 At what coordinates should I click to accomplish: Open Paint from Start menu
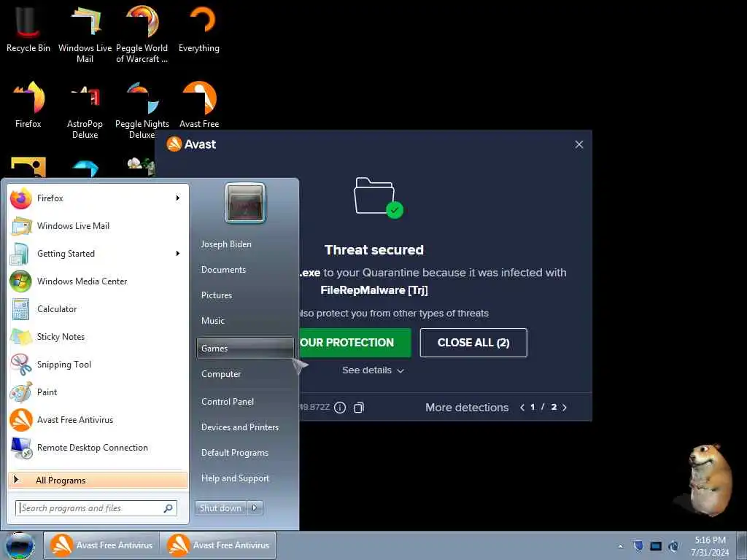point(98,392)
